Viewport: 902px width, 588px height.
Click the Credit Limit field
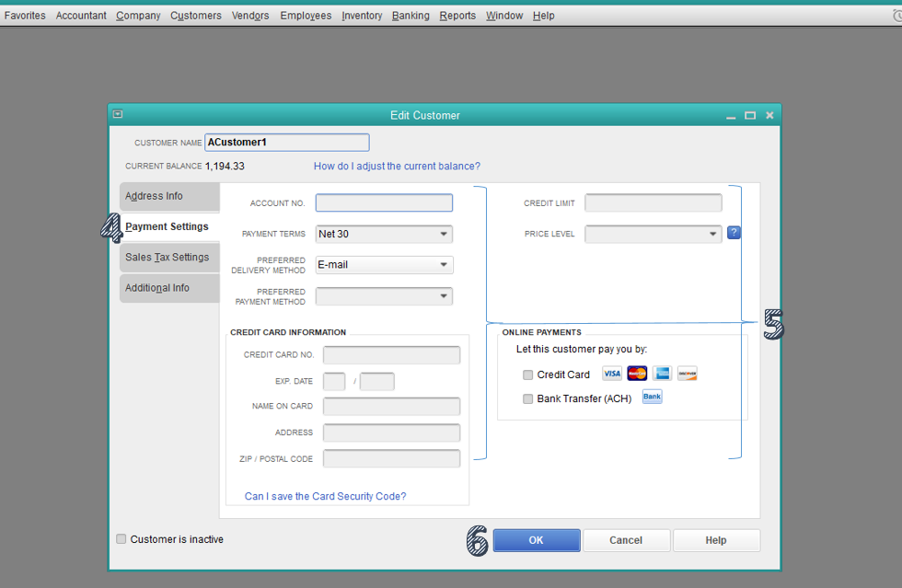point(653,202)
